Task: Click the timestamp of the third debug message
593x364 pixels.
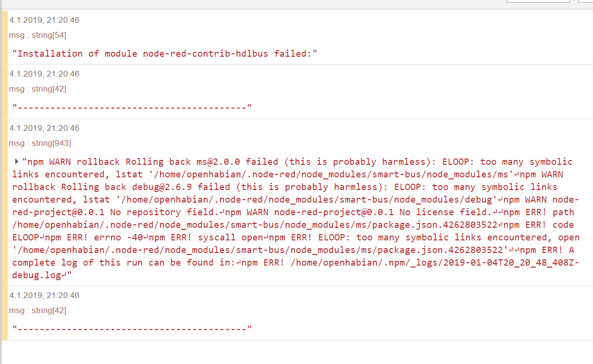Action: [x=44, y=128]
